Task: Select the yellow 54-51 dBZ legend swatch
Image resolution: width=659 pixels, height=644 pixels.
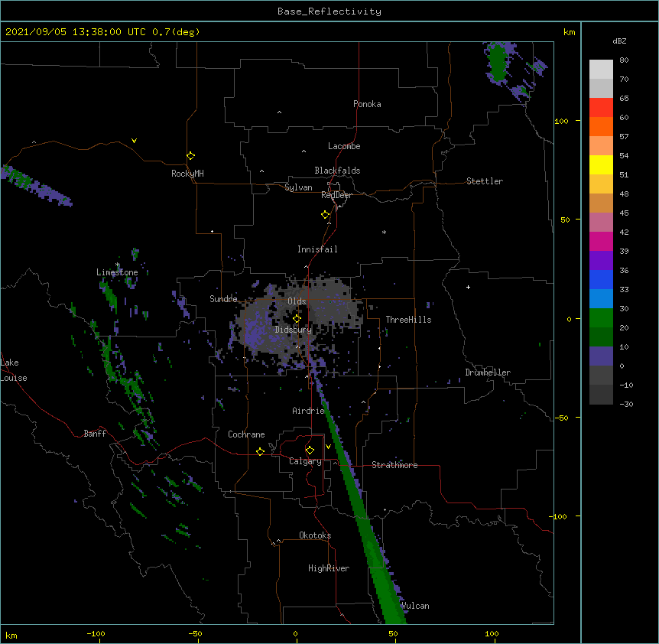Action: pos(601,164)
